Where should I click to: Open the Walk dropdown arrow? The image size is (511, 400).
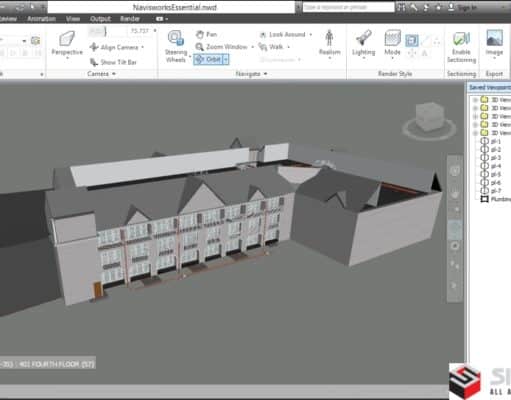pos(288,47)
